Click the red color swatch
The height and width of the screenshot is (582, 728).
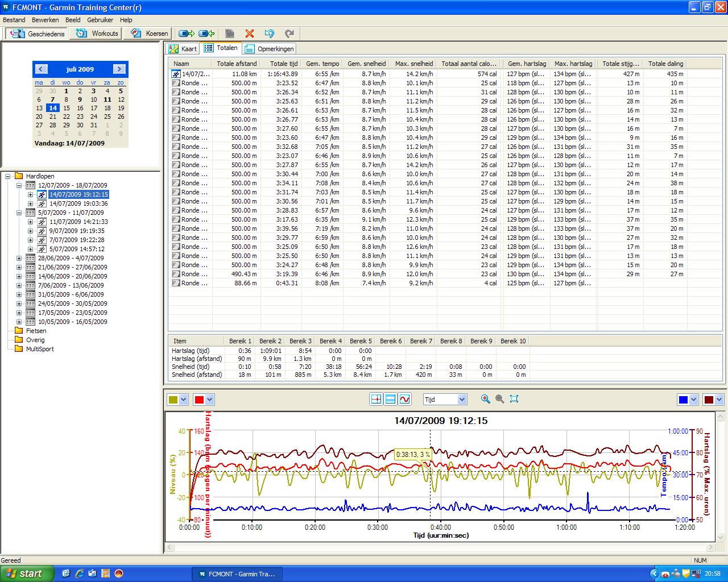[x=199, y=400]
